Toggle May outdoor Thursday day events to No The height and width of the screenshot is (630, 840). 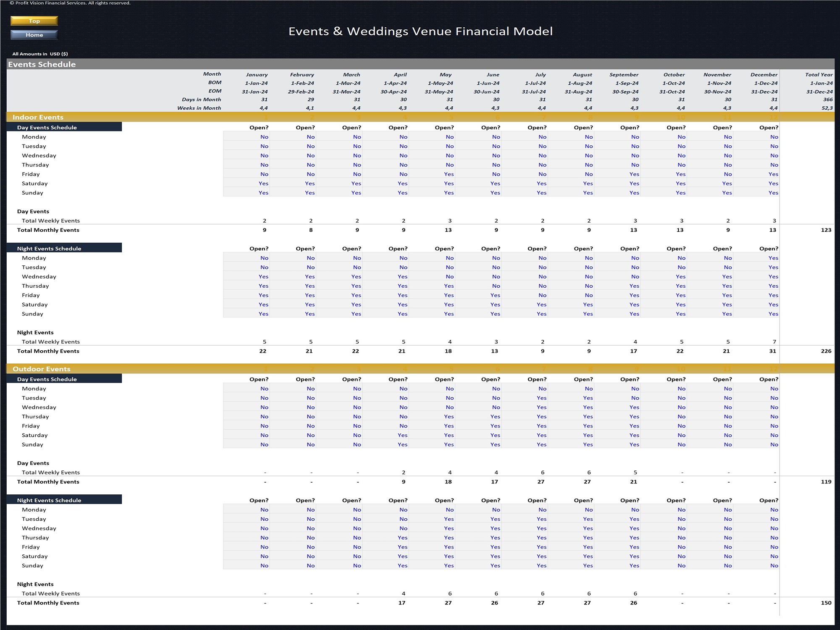(449, 416)
